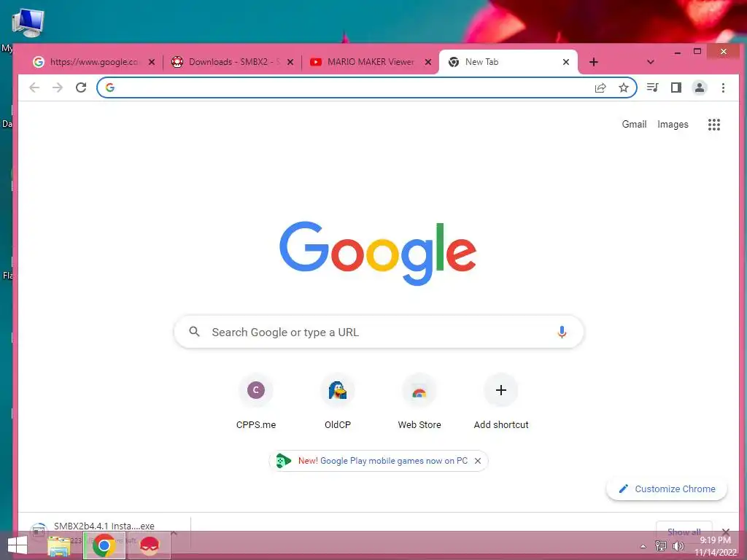Open the CPPS.me shortcut
This screenshot has width=747, height=560.
256,402
